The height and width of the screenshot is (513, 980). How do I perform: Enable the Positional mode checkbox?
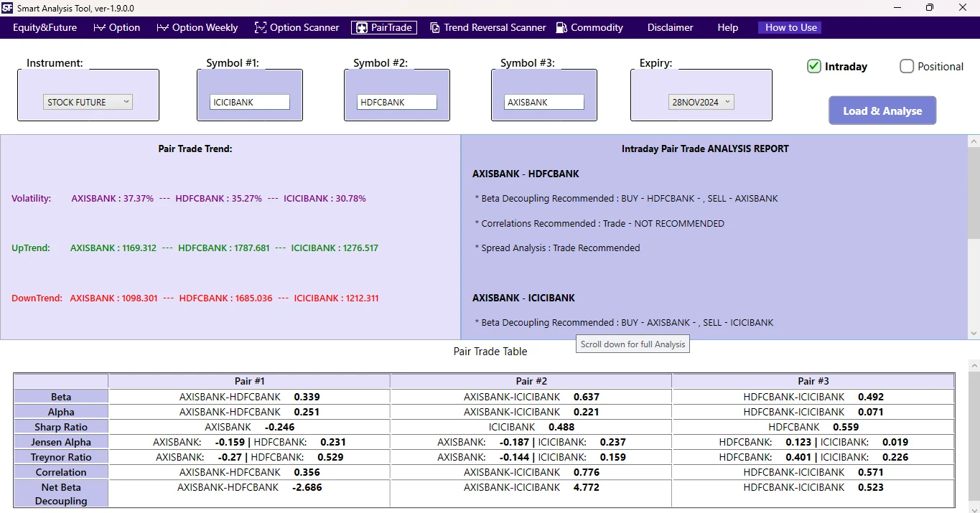point(907,66)
